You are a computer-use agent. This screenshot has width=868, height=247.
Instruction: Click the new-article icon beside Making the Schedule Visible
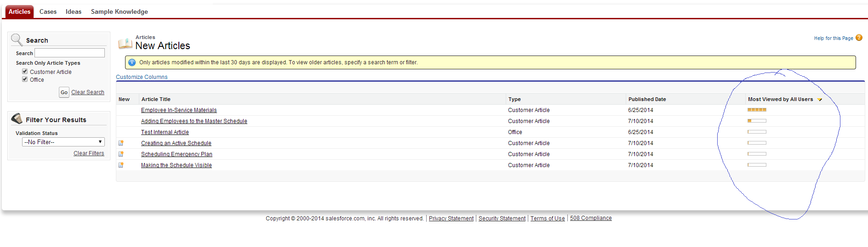click(121, 165)
